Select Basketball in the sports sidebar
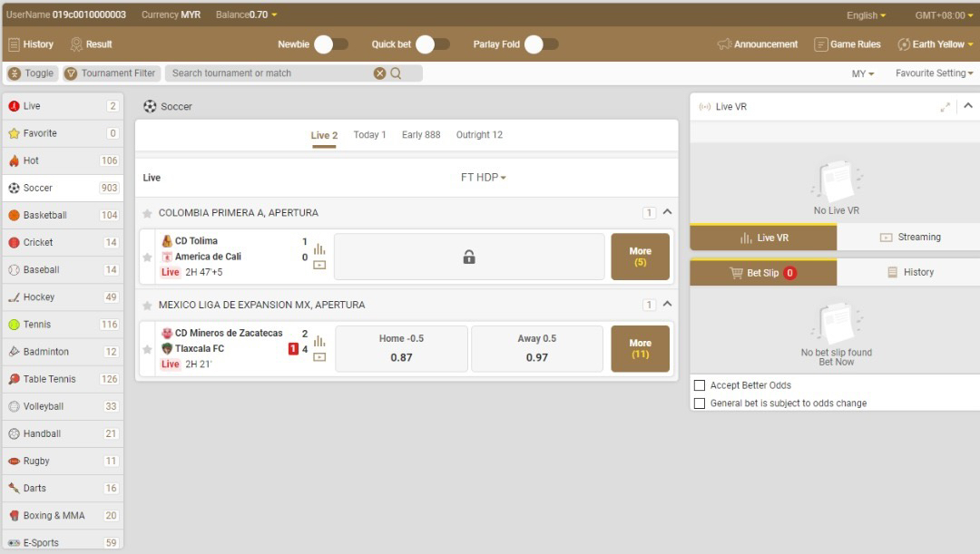Viewport: 980px width, 554px height. [45, 216]
